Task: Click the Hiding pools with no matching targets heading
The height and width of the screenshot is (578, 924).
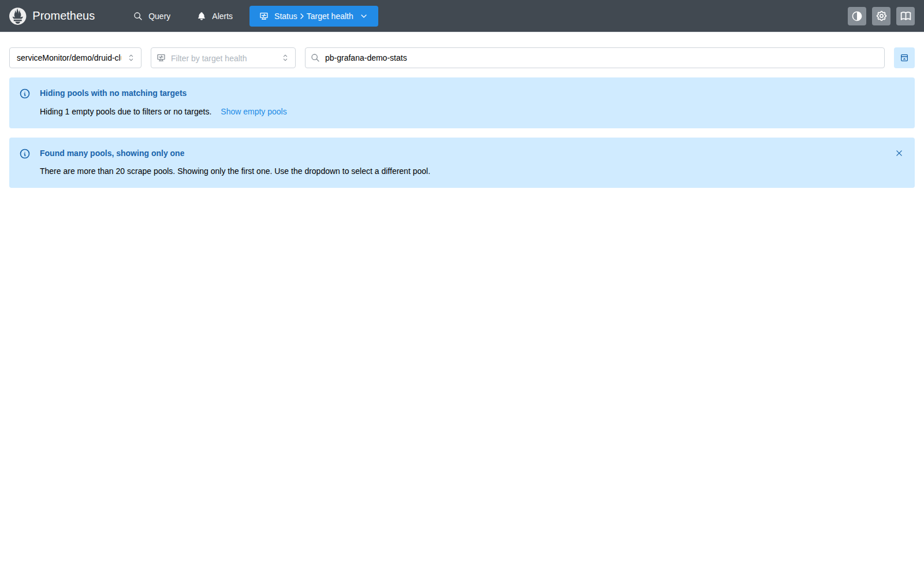Action: point(113,93)
